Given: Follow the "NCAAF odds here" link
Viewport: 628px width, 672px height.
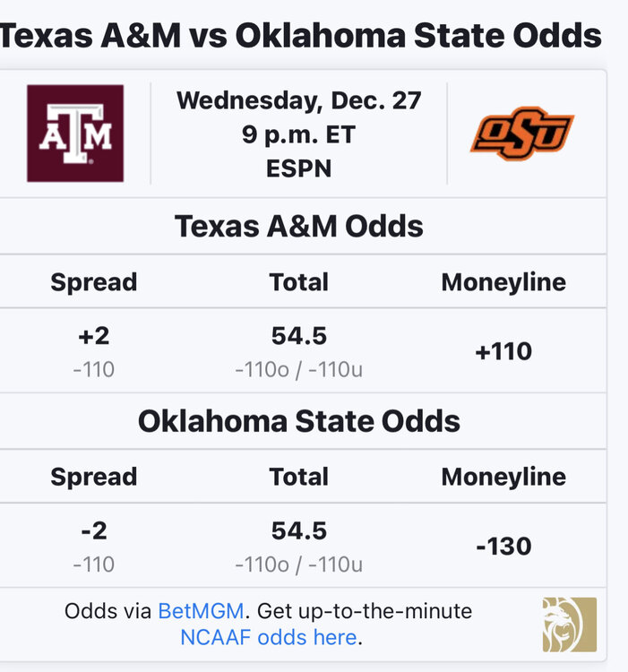Looking at the screenshot, I should 268,638.
